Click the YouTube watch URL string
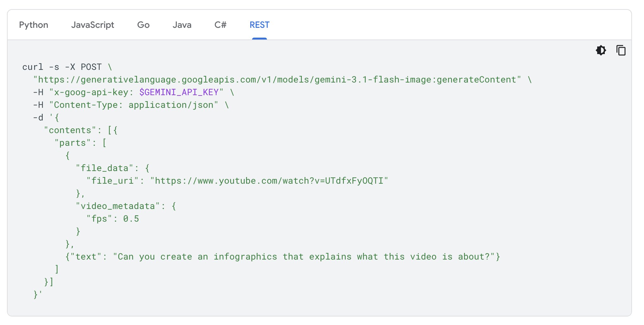Viewport: 644px width, 325px height. [269, 181]
